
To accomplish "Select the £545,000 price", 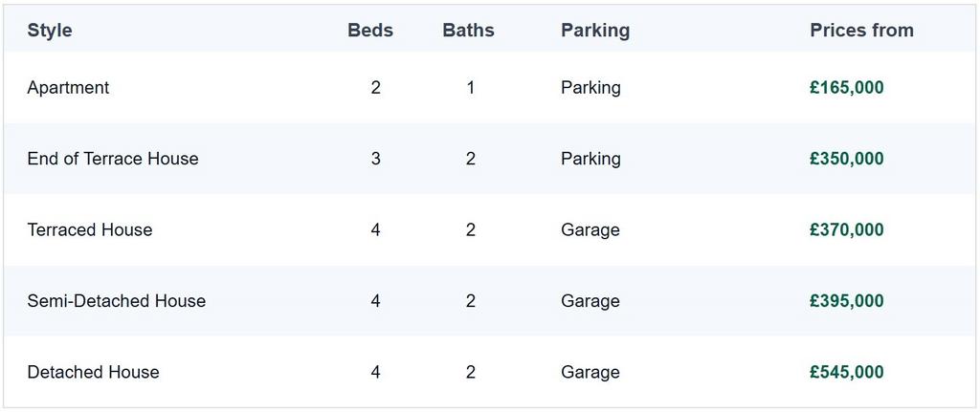I will click(x=846, y=372).
